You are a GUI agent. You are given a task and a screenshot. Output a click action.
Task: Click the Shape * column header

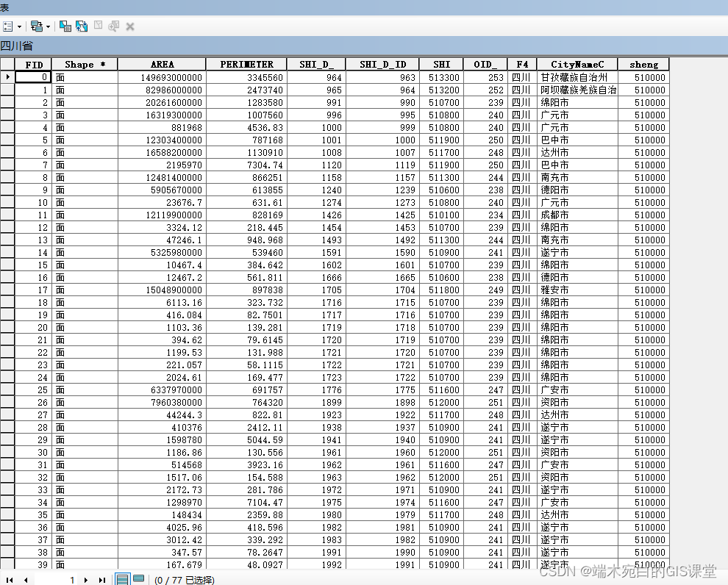point(85,65)
